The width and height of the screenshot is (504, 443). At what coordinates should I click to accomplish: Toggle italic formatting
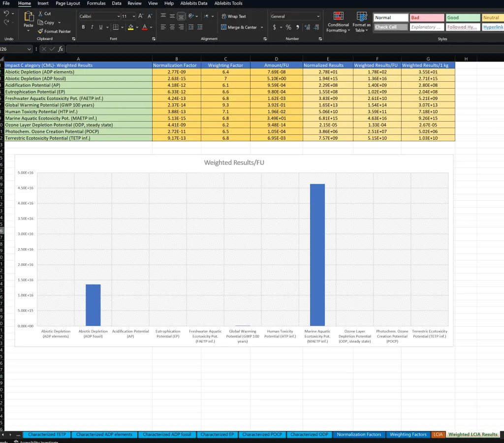tap(92, 27)
